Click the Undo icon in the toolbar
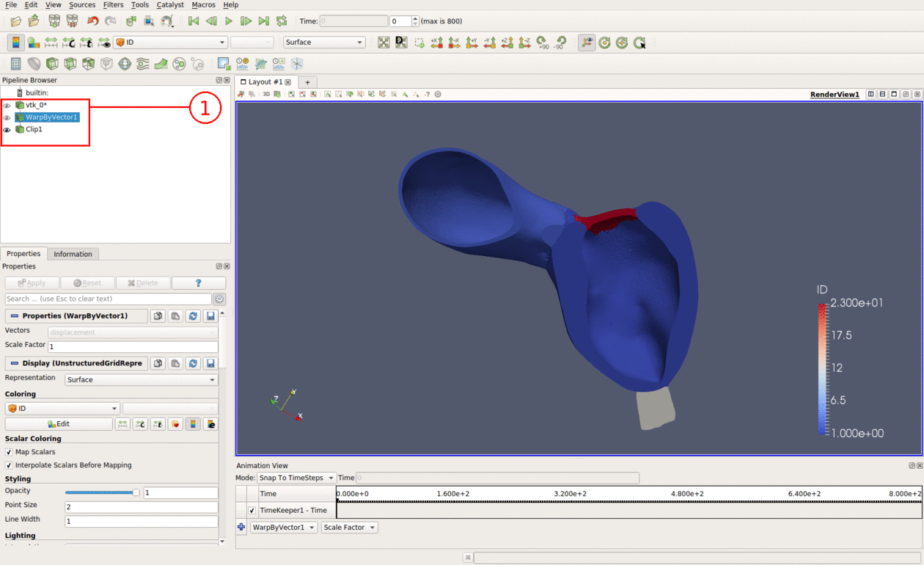 (x=93, y=21)
